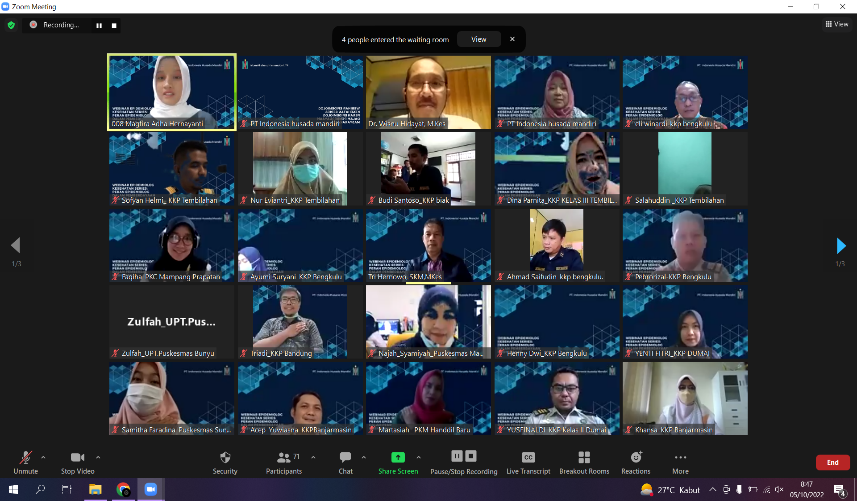Viewport: 857px width, 501px height.
Task: Select Iriadi_KKP Bandung video tile
Action: 300,322
